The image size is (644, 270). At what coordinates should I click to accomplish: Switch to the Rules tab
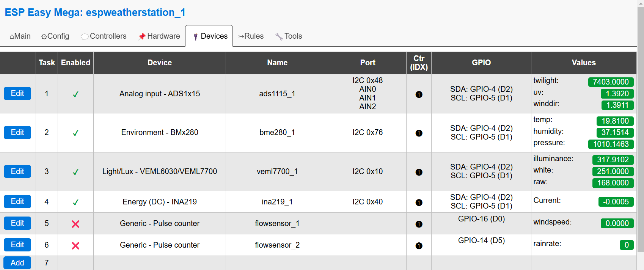point(251,36)
